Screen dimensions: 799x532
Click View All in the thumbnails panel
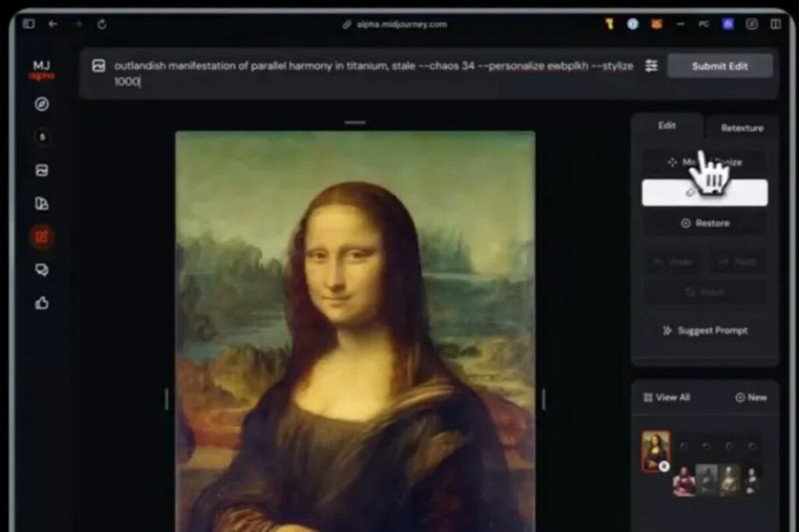tap(666, 397)
